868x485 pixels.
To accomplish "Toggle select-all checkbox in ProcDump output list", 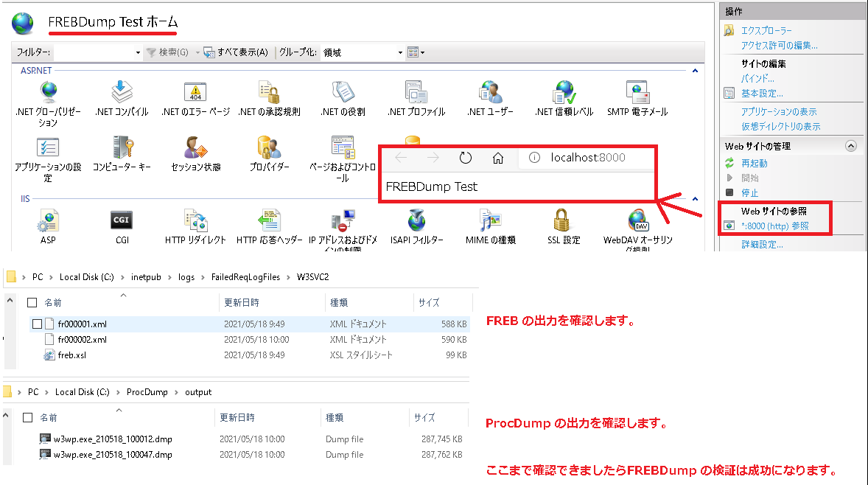I will (x=27, y=417).
